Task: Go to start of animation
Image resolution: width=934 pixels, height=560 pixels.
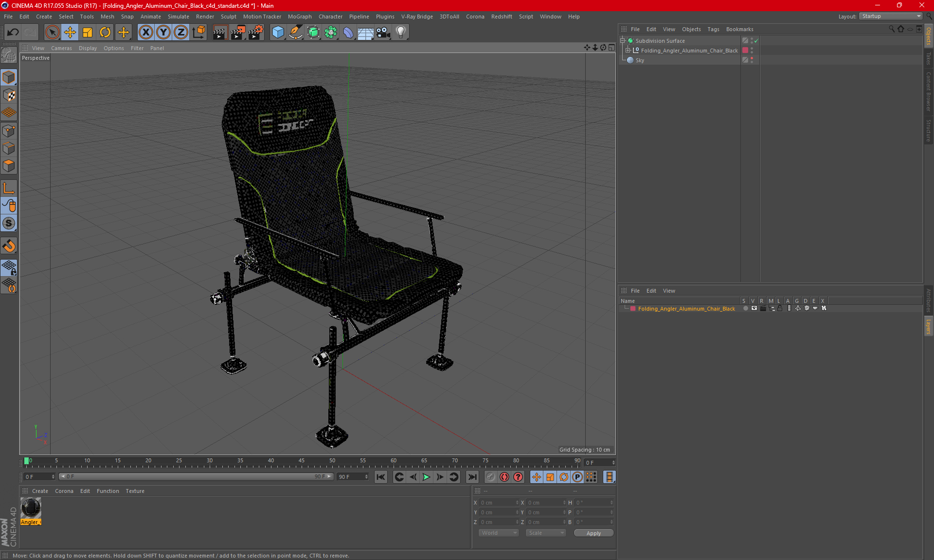Action: click(381, 477)
